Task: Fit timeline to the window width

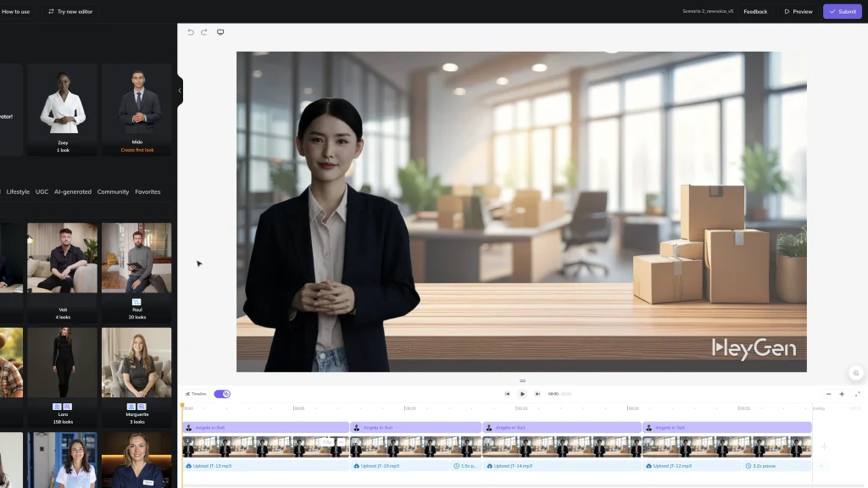Action: (858, 394)
